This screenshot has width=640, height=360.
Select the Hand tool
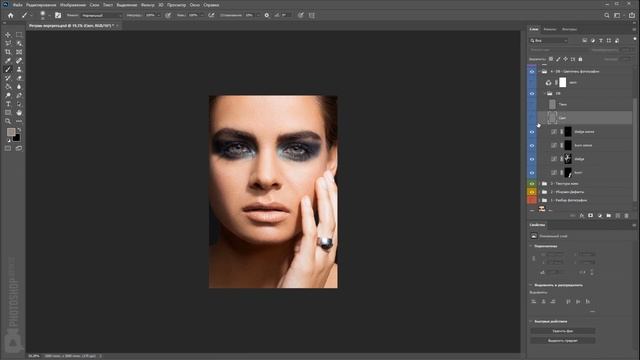point(19,112)
